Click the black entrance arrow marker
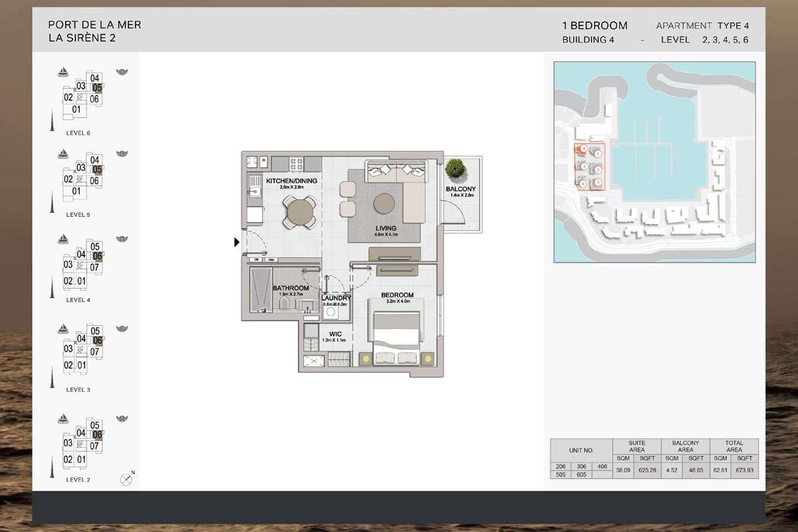This screenshot has width=798, height=532. pos(236,243)
